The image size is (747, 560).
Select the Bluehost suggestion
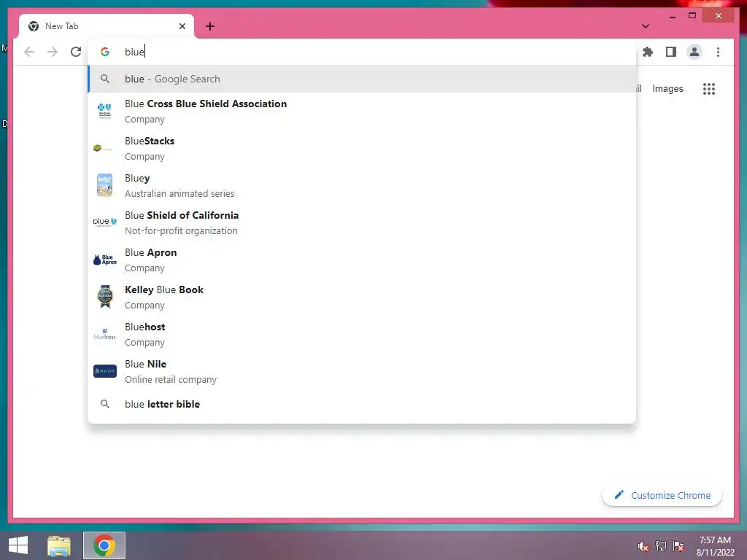click(x=362, y=334)
